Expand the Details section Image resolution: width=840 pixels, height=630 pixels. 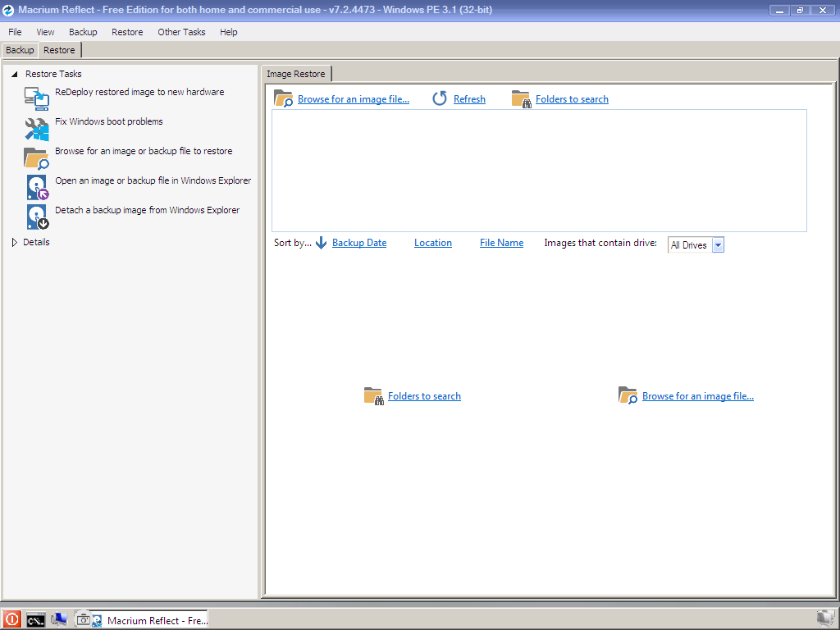[x=15, y=242]
